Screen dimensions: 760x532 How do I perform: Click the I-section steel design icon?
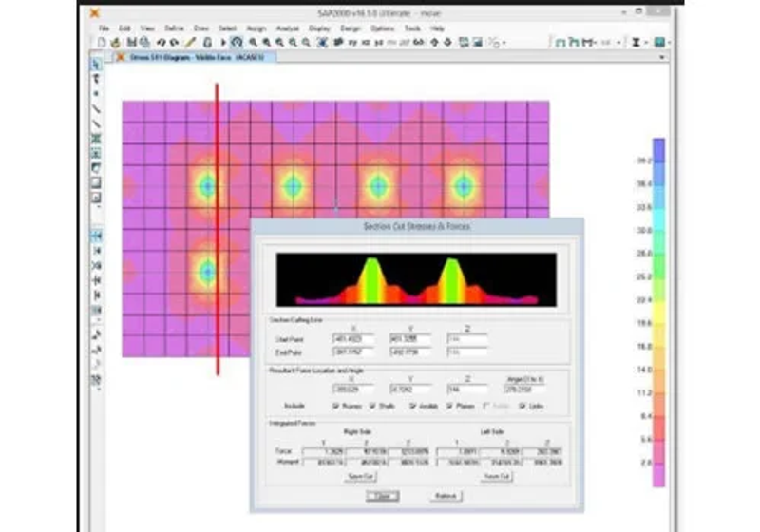coord(636,43)
